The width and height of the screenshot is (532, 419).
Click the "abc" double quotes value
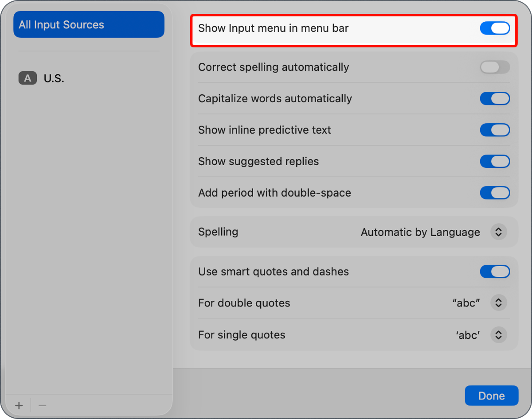[x=465, y=303]
